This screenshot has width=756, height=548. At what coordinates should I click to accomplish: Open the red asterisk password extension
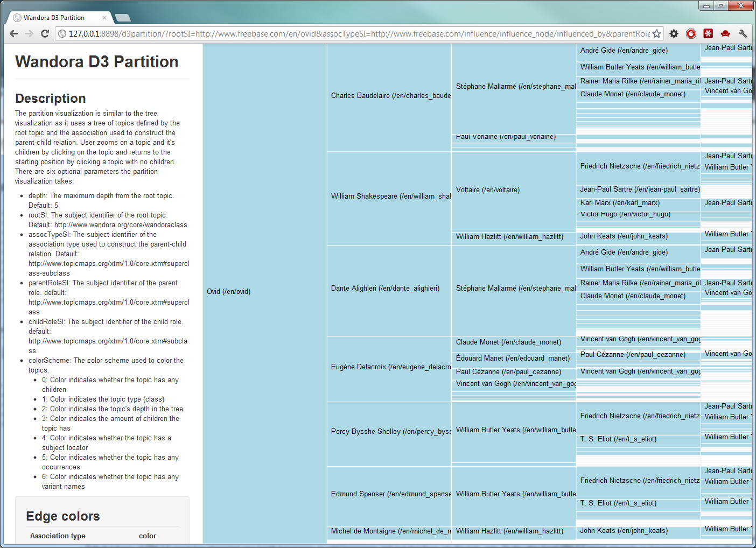pyautogui.click(x=708, y=34)
